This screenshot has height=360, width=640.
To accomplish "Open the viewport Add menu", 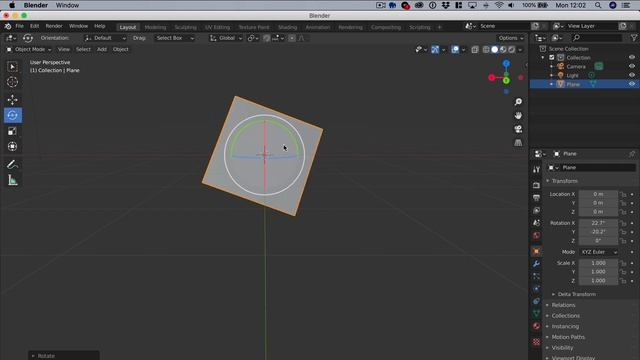I will click(x=102, y=49).
